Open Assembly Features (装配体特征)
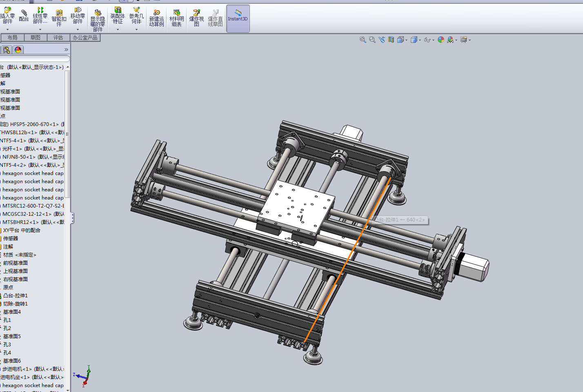Screen dimensions: 583x392 tap(118, 16)
